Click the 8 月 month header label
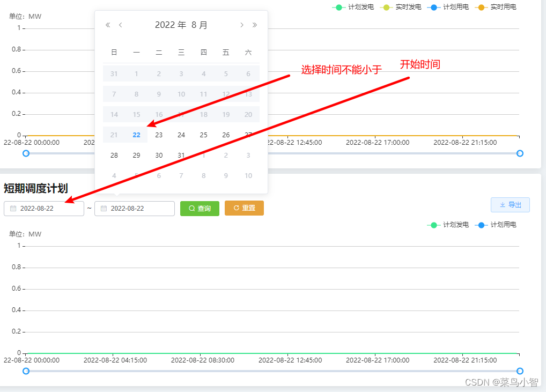Viewport: 546px width, 392px height. tap(199, 25)
